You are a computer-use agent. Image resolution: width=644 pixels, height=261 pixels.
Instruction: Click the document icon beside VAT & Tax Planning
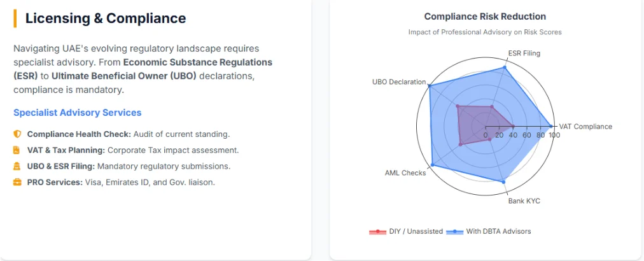point(17,150)
